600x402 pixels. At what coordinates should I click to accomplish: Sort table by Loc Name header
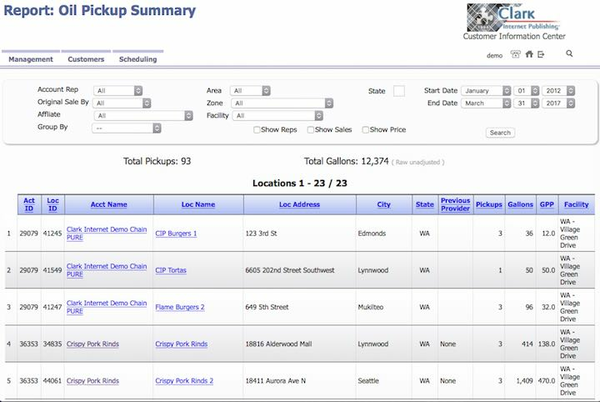tap(198, 205)
